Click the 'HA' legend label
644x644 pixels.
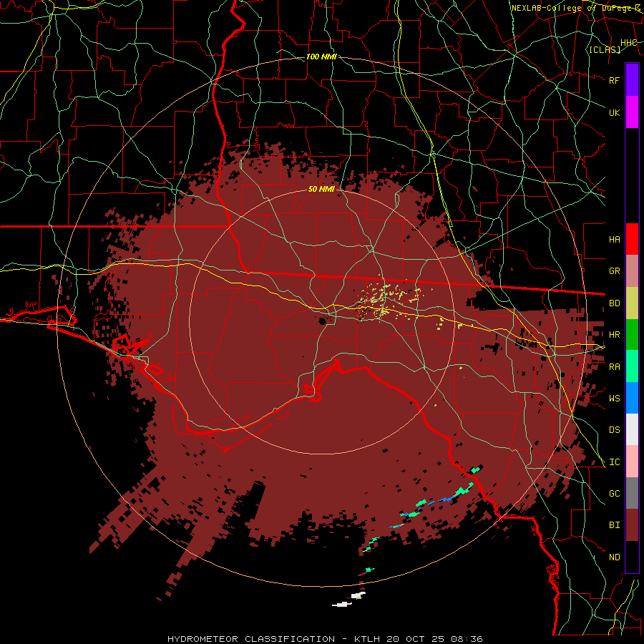(614, 240)
